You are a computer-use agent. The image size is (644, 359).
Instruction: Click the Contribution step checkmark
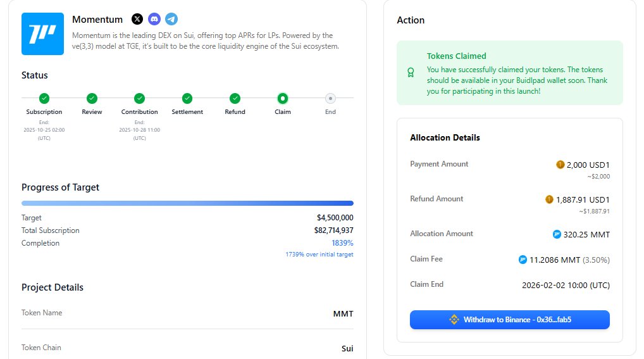(x=140, y=98)
